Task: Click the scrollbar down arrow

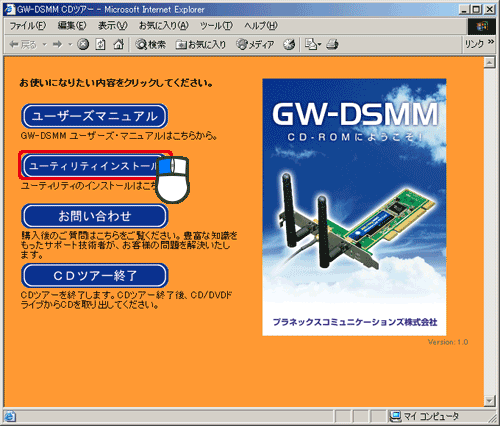Action: coord(489,400)
